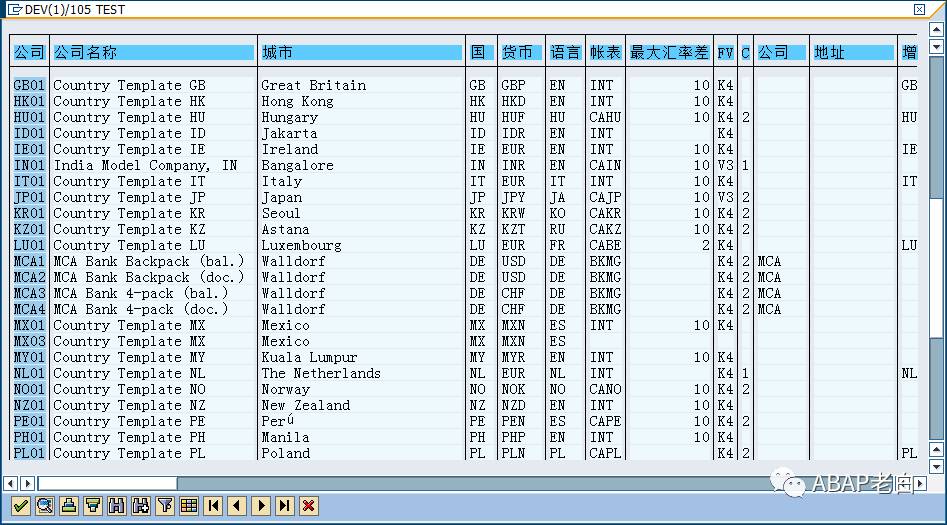Select company code row IN01
The height and width of the screenshot is (525, 947).
pos(29,166)
